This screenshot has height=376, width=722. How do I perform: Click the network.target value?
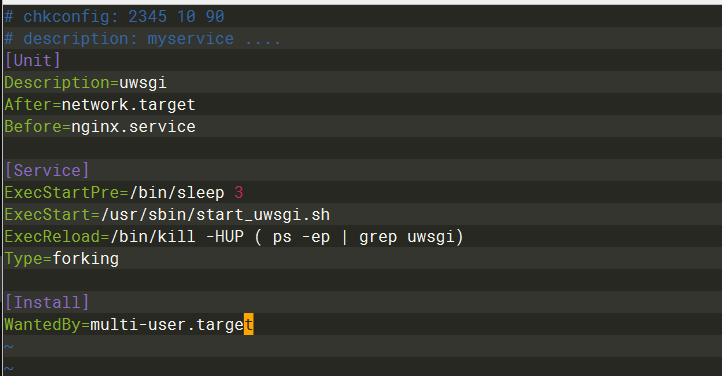click(x=128, y=105)
